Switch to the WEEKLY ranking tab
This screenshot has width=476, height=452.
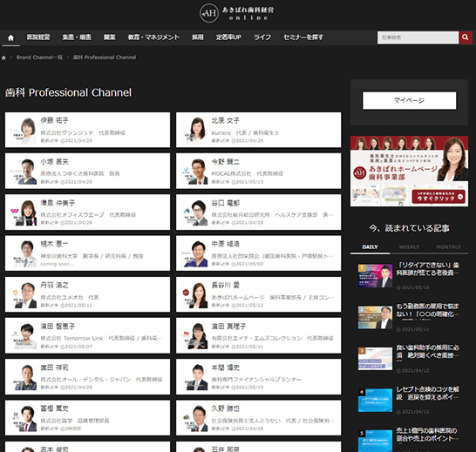click(x=409, y=247)
